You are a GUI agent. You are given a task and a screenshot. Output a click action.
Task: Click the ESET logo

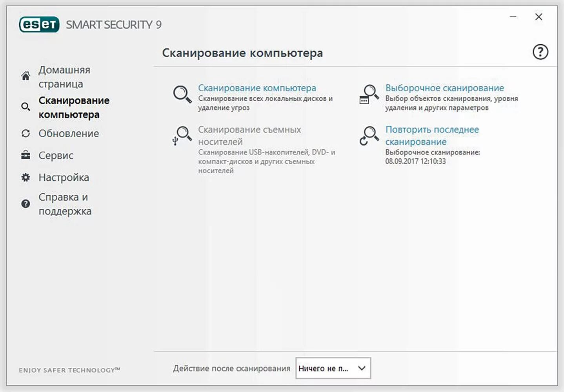point(39,25)
